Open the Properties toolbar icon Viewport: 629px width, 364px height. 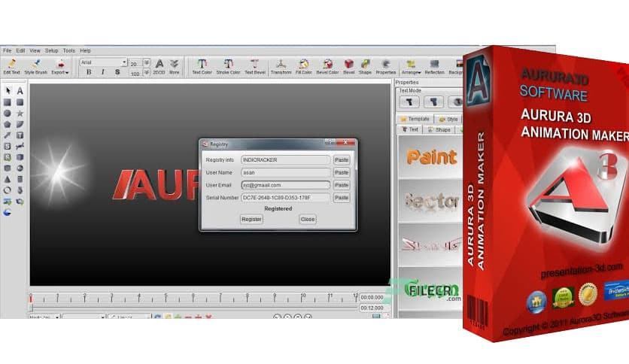click(x=385, y=66)
